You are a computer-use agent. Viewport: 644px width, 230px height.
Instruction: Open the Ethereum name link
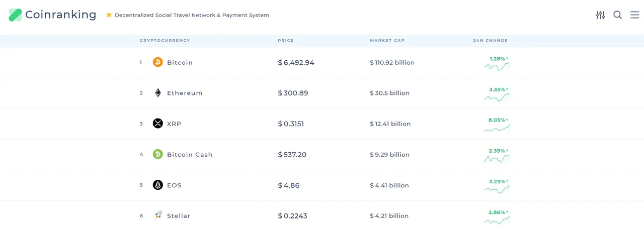(185, 93)
